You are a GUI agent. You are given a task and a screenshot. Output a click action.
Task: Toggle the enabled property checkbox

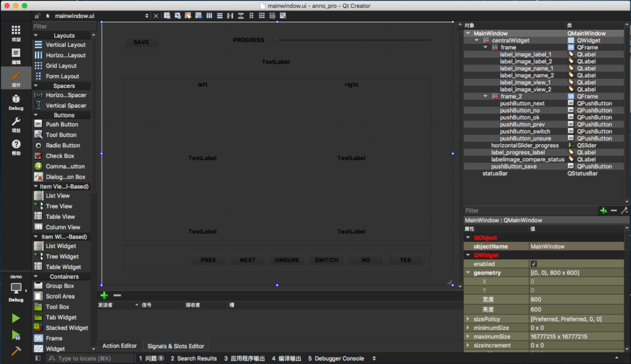pyautogui.click(x=534, y=264)
